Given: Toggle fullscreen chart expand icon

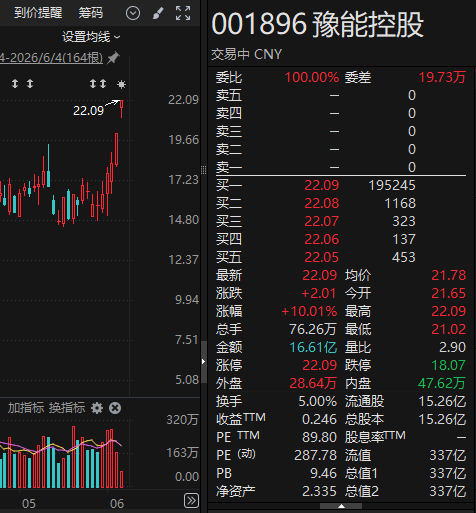Looking at the screenshot, I should tap(183, 13).
